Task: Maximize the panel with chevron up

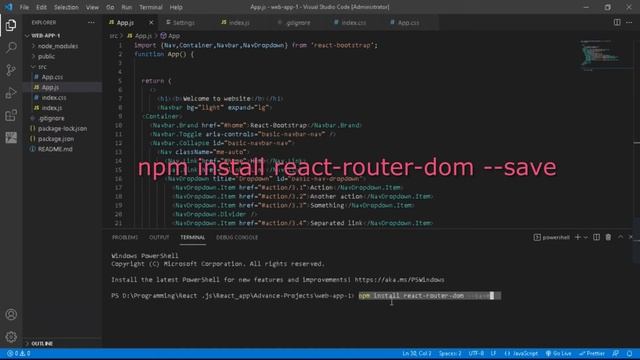Action: point(620,237)
